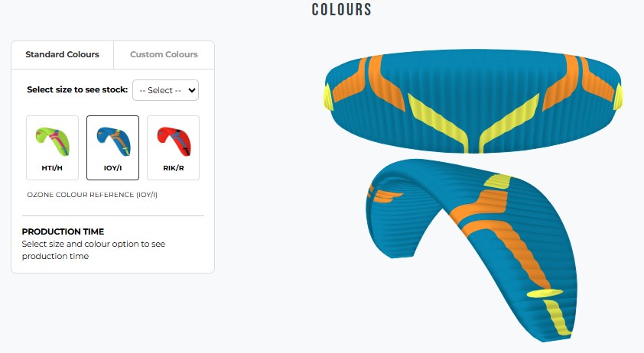Switch to the Standard Colours tab
644x353 pixels.
(x=63, y=54)
